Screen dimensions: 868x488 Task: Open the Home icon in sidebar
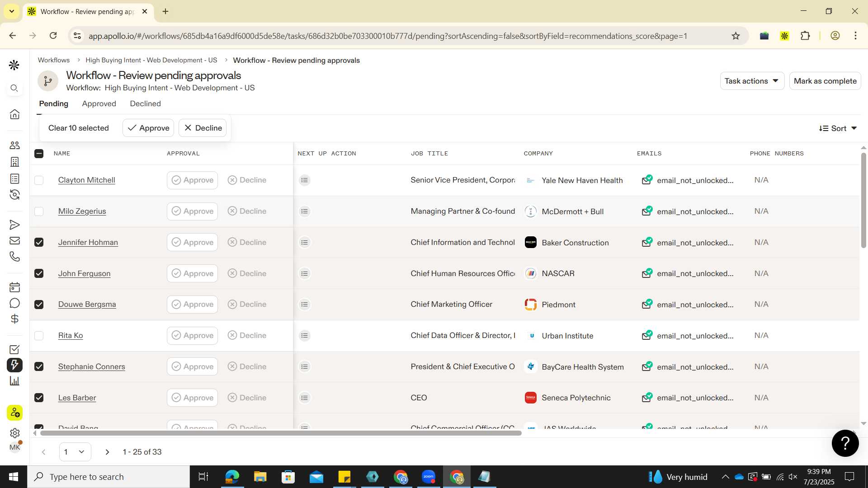[14, 114]
